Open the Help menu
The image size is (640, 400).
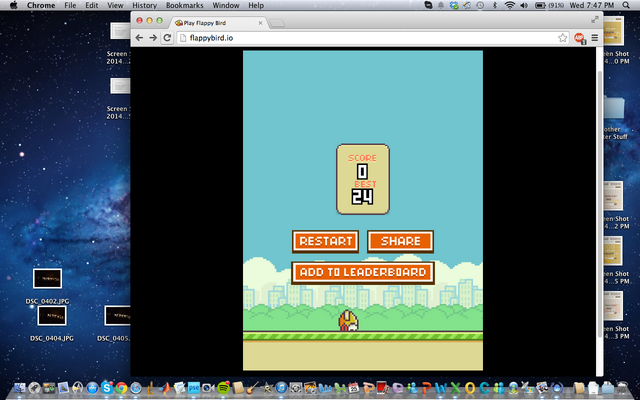tap(256, 5)
